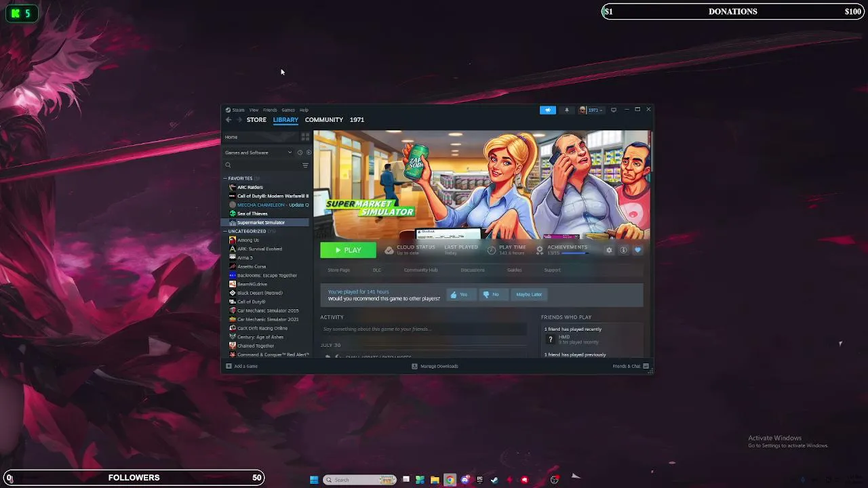
Task: Open the Support link
Action: 552,270
